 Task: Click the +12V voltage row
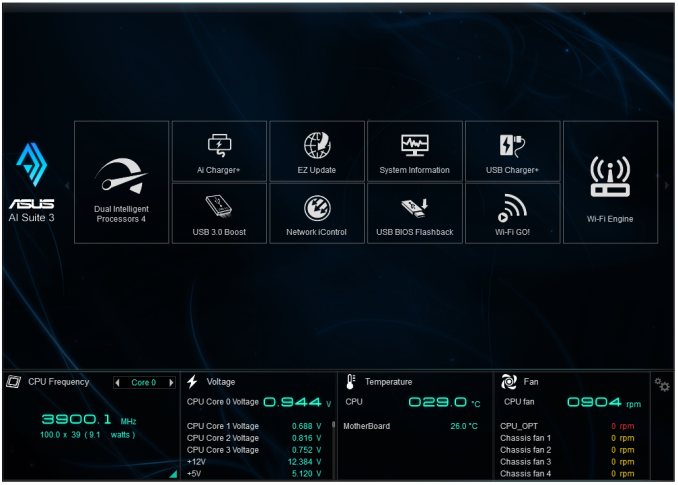tap(254, 462)
